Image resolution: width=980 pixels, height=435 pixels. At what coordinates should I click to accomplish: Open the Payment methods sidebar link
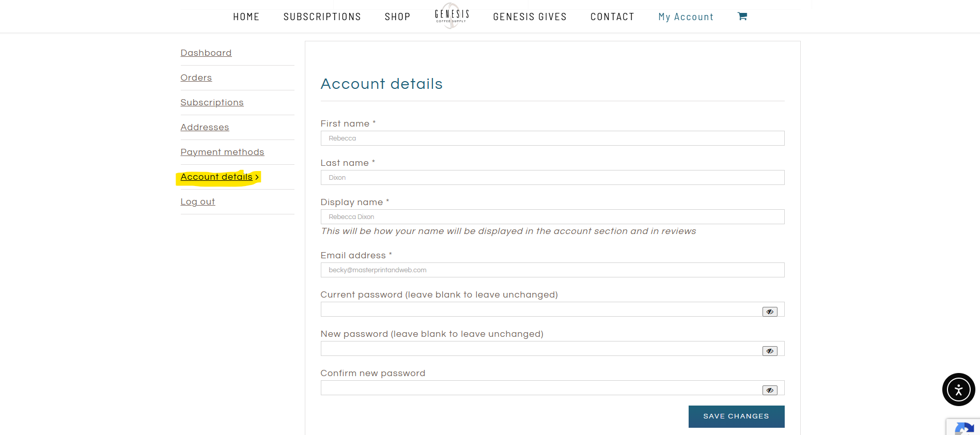[x=222, y=152]
